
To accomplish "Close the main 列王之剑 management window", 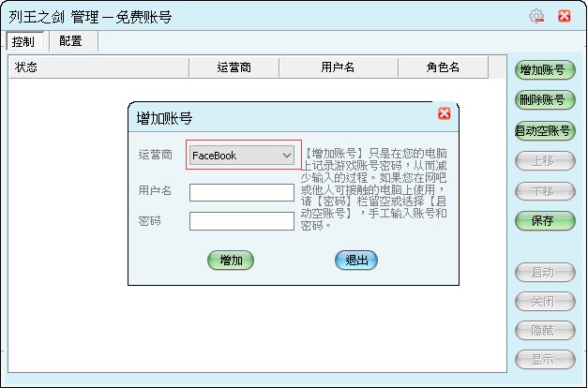I will coord(564,16).
